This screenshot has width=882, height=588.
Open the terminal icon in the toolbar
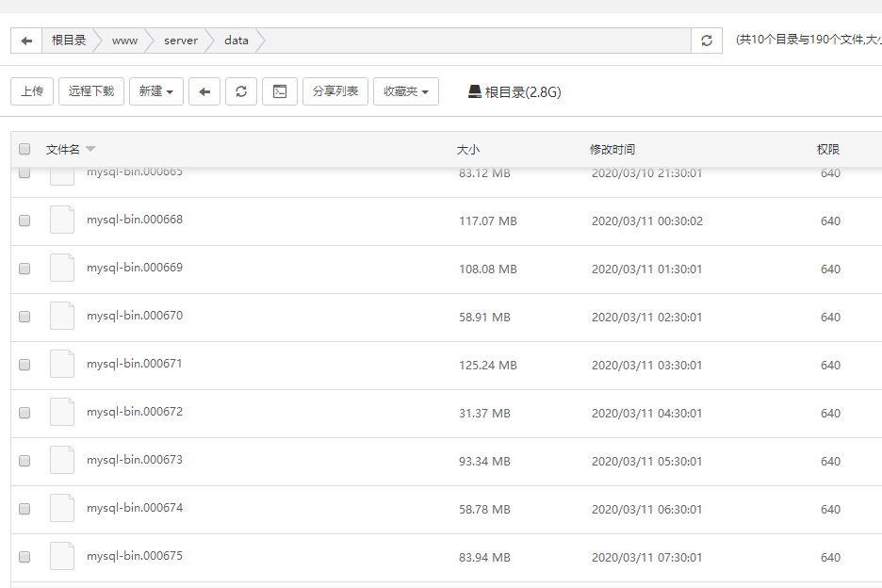(279, 91)
